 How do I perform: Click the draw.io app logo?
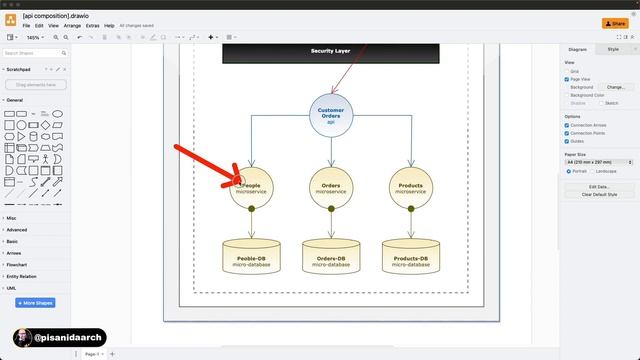11,20
